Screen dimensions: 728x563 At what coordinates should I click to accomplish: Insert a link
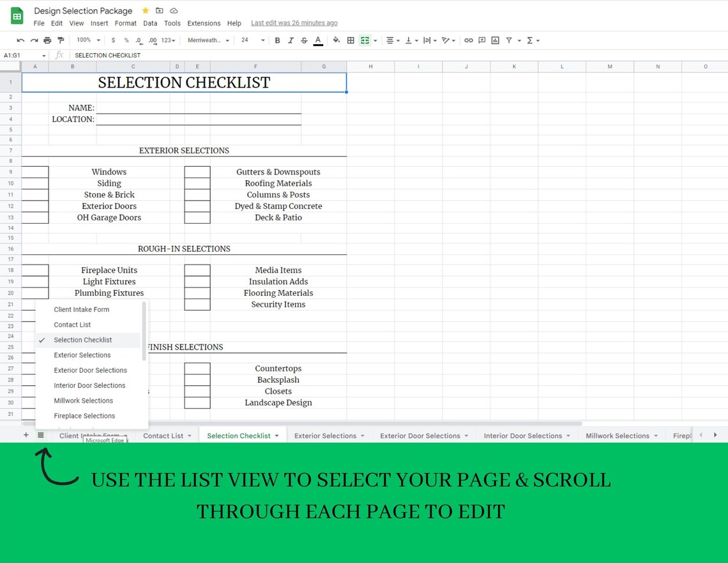(x=469, y=40)
